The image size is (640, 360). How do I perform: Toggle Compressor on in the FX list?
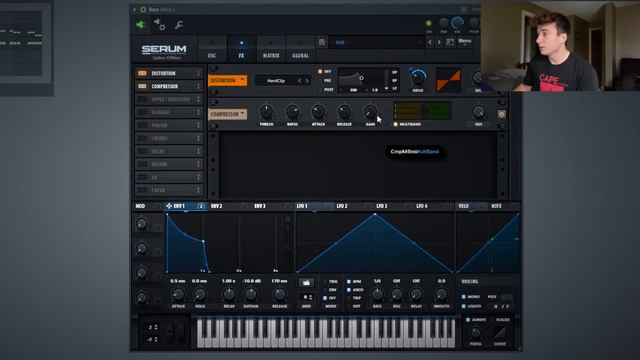(x=142, y=87)
